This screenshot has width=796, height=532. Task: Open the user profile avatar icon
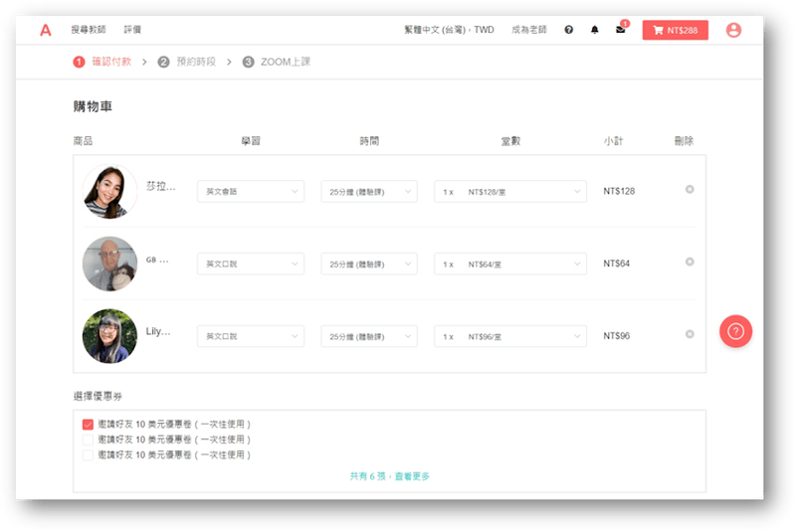[733, 30]
